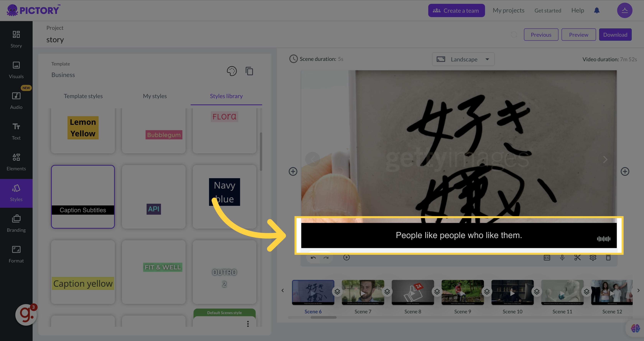
Task: Open My projects in top navigation
Action: pyautogui.click(x=508, y=10)
